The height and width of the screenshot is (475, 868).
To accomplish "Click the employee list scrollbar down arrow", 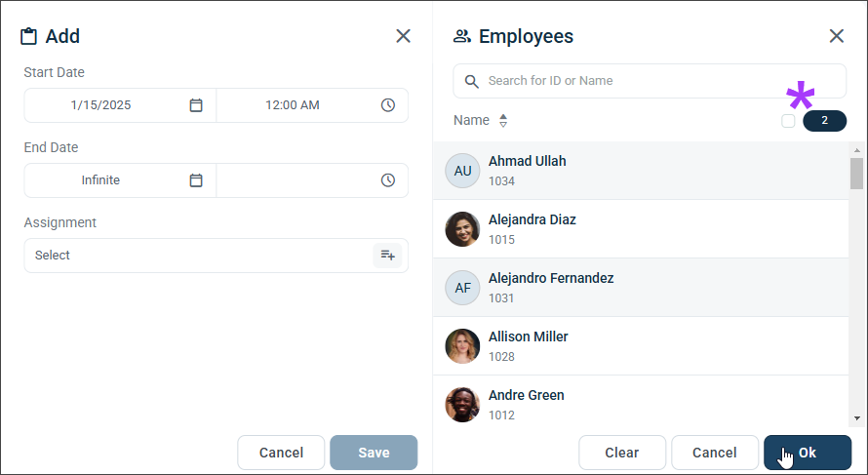I will point(857,418).
